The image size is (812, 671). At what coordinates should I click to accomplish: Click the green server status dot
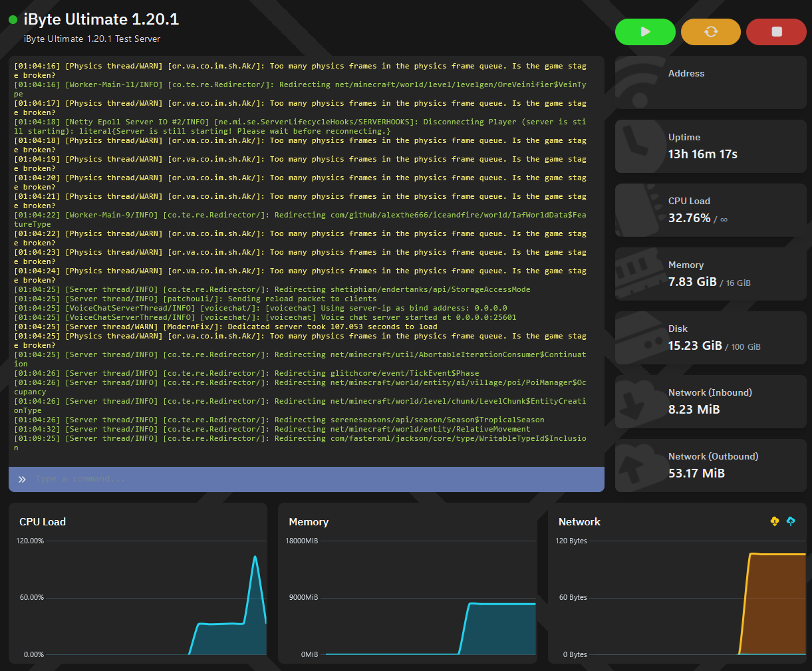(x=13, y=20)
